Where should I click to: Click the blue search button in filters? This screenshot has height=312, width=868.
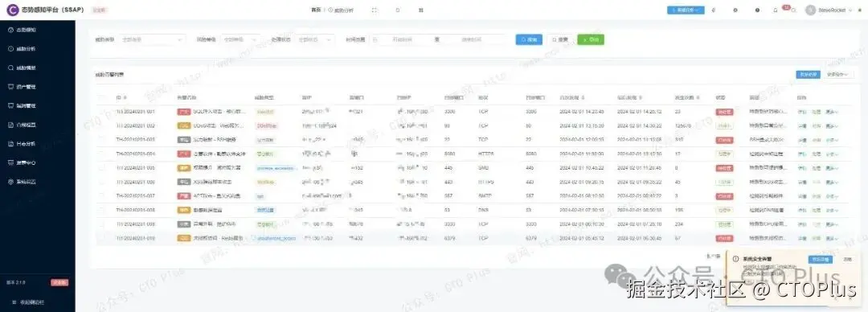[529, 39]
